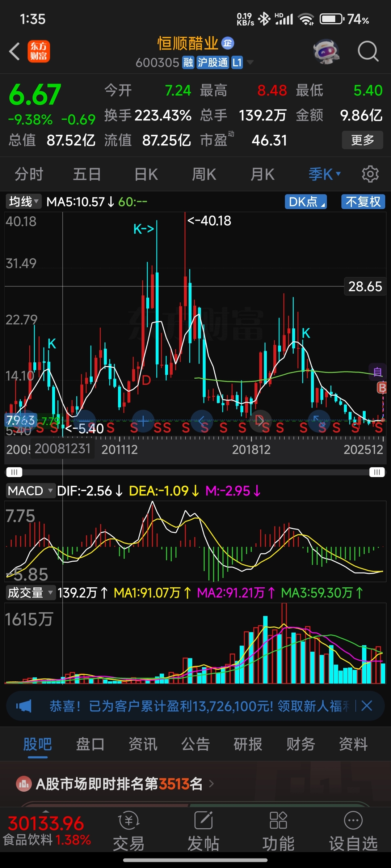Tap the left range slider handle
Viewport: 391px width, 868px height.
click(x=14, y=472)
